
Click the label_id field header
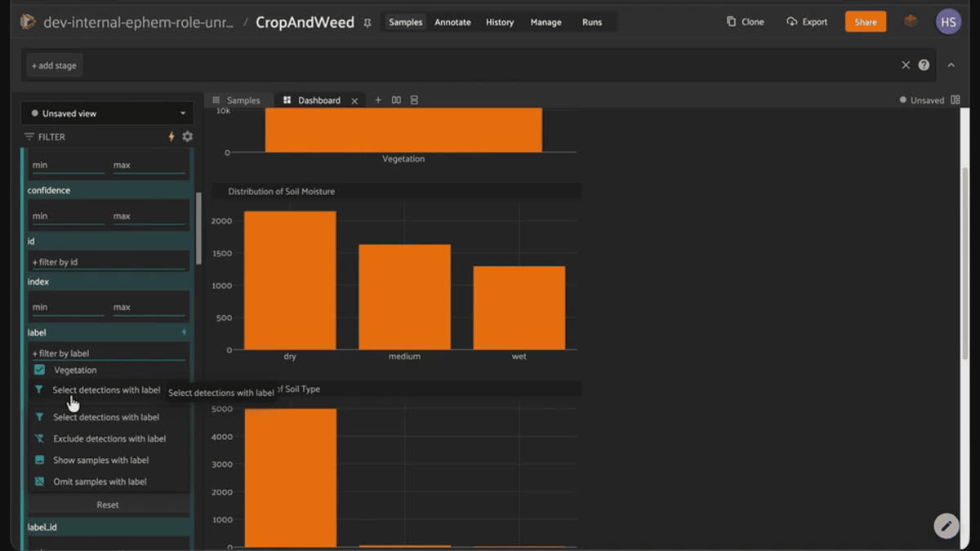108,527
